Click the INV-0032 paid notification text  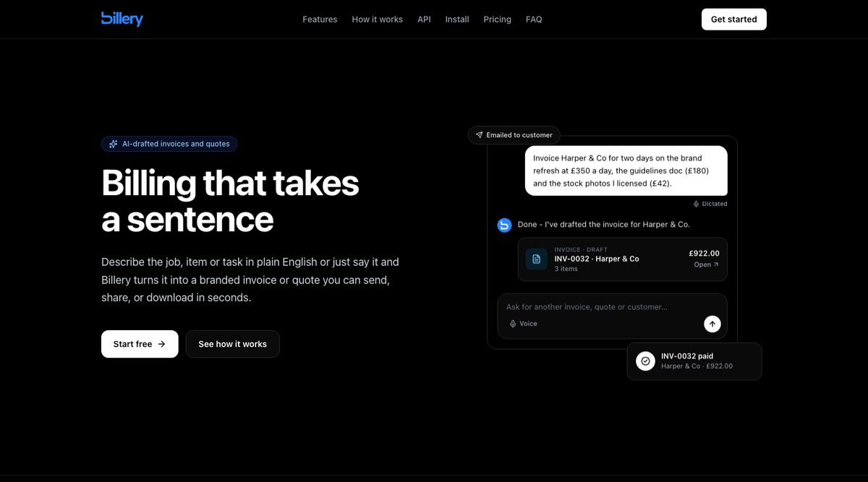pyautogui.click(x=687, y=356)
